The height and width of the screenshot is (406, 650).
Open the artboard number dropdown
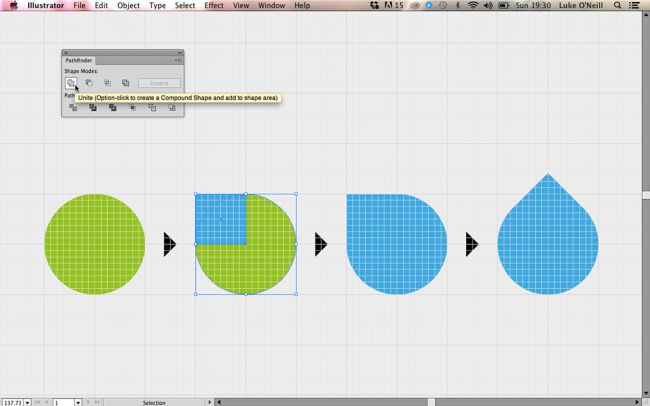click(x=77, y=401)
